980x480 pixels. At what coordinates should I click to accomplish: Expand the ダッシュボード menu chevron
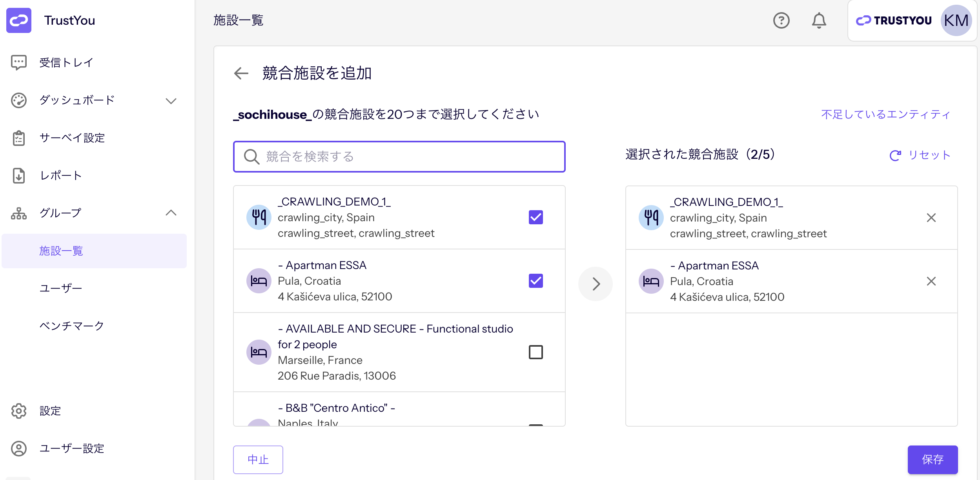point(171,101)
